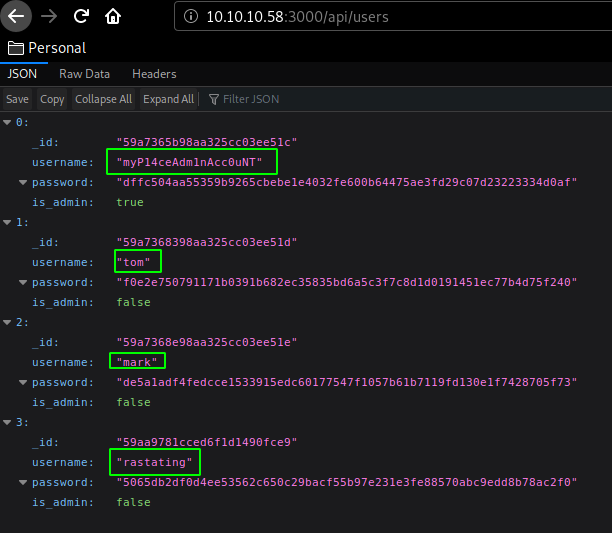612x533 pixels.
Task: Collapse All JSON nodes
Action: (x=103, y=99)
